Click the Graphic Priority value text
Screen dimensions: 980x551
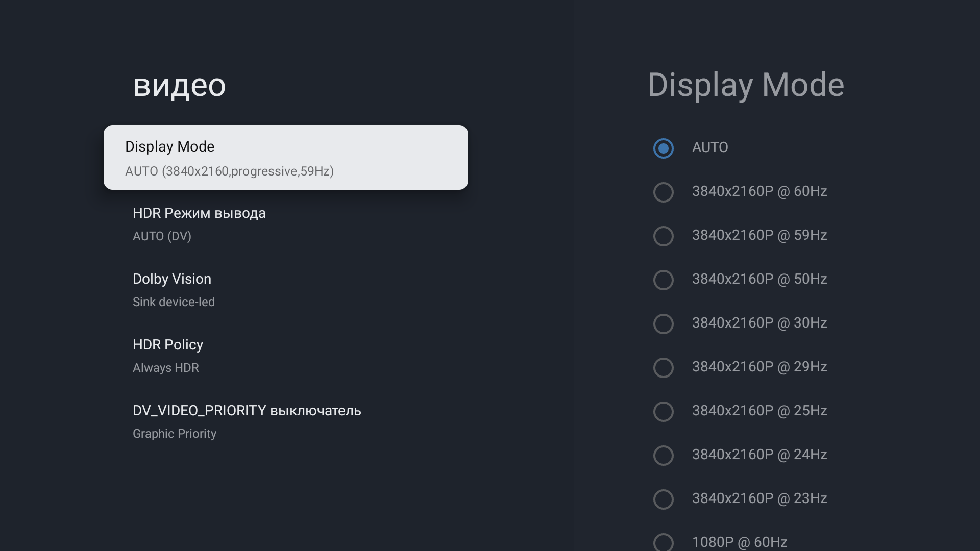coord(174,434)
